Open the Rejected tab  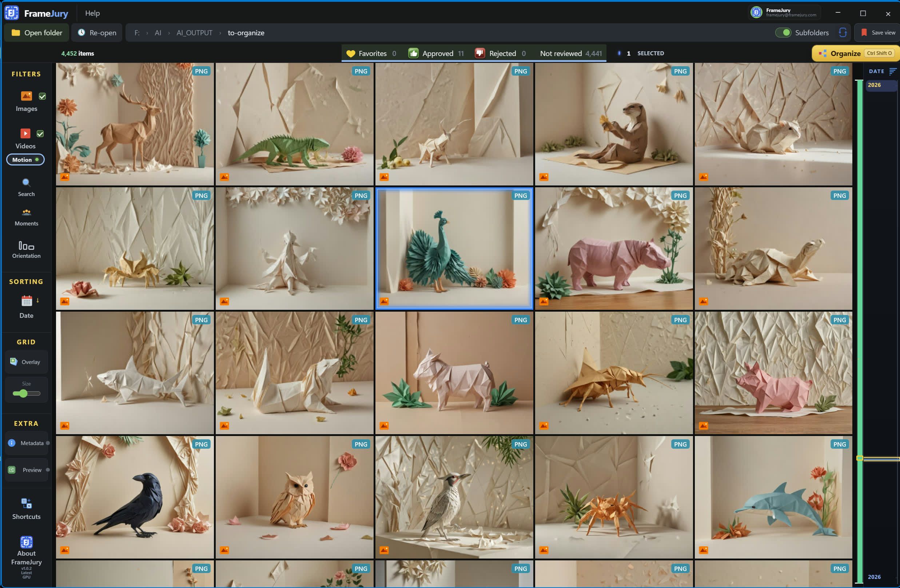(500, 54)
